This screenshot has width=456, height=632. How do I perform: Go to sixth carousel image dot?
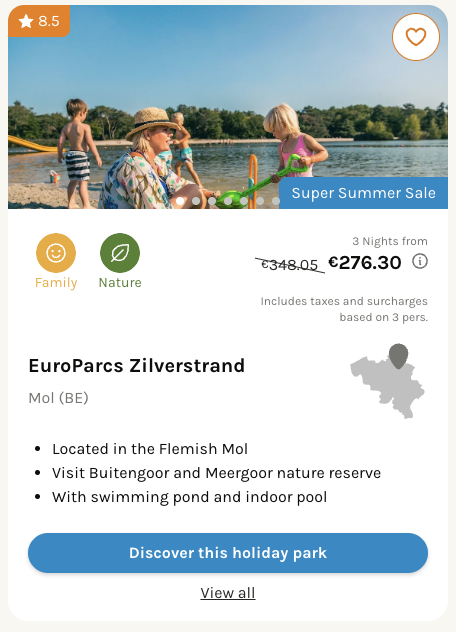(x=260, y=201)
